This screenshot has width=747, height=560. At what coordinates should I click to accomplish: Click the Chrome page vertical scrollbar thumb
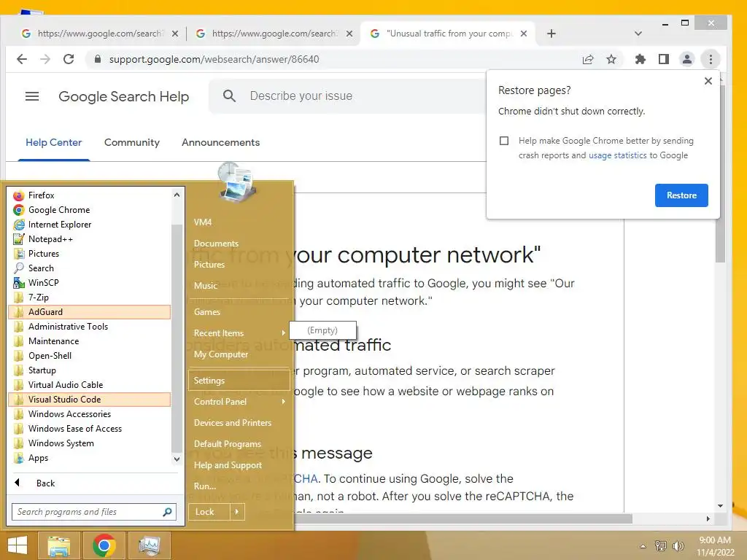pyautogui.click(x=720, y=174)
